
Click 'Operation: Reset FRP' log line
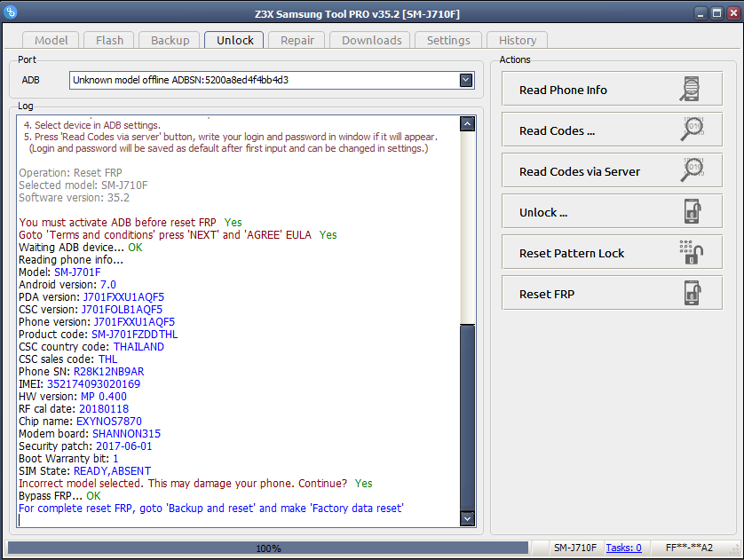click(x=70, y=172)
